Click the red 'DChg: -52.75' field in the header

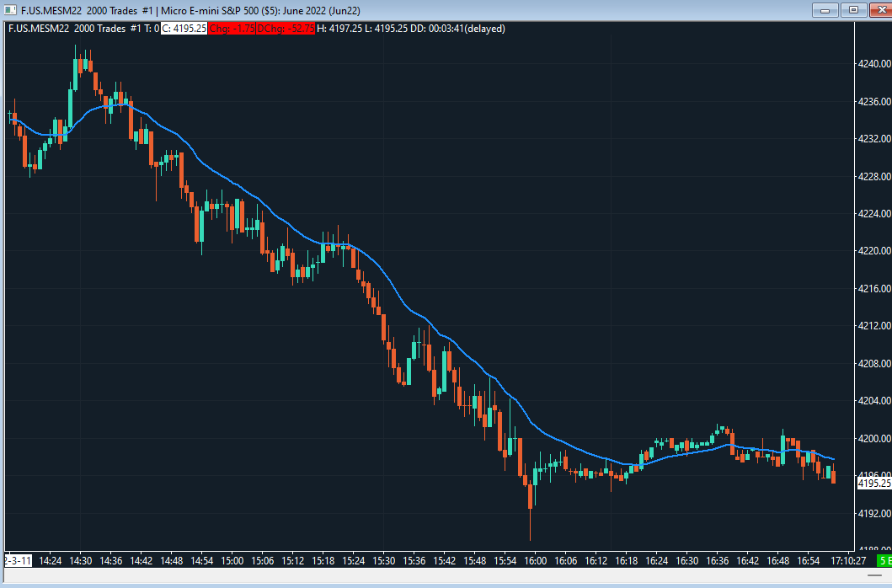285,29
